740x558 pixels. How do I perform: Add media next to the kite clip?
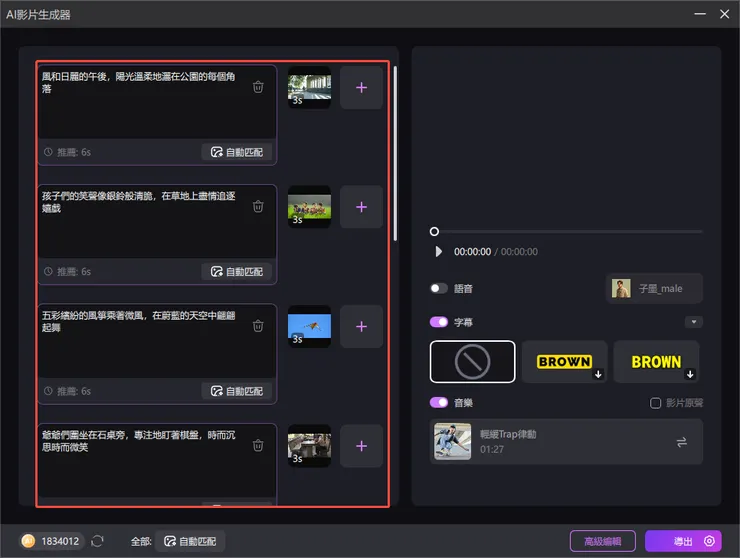point(361,326)
